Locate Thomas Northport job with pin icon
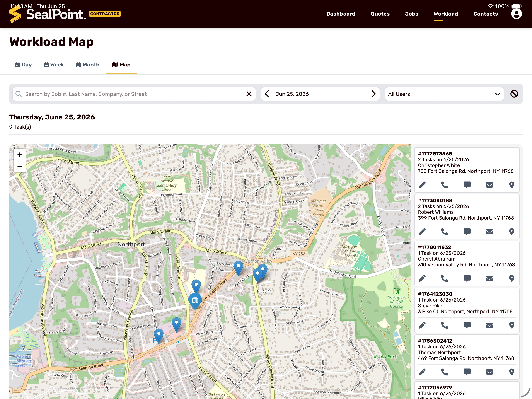 coord(512,372)
